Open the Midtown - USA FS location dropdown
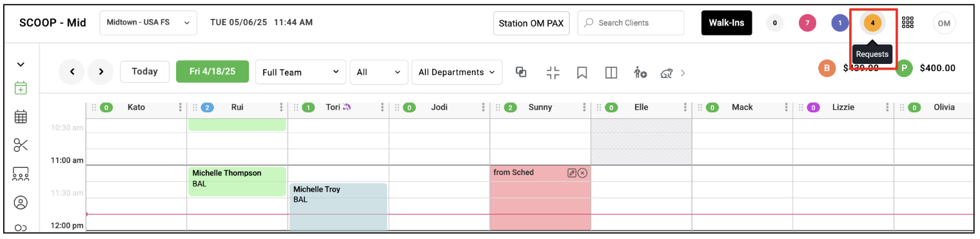980x239 pixels. pos(148,23)
